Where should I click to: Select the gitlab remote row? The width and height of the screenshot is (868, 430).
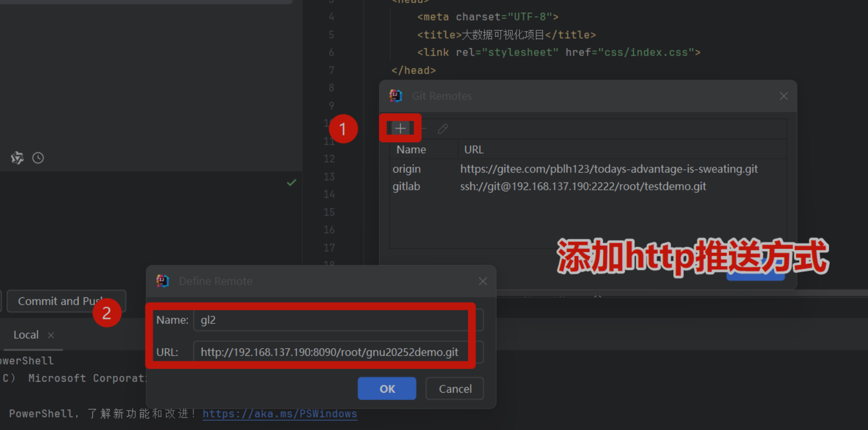pos(588,186)
